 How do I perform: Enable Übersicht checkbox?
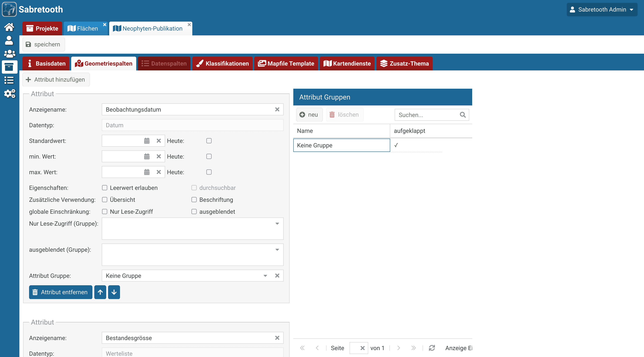tap(105, 200)
